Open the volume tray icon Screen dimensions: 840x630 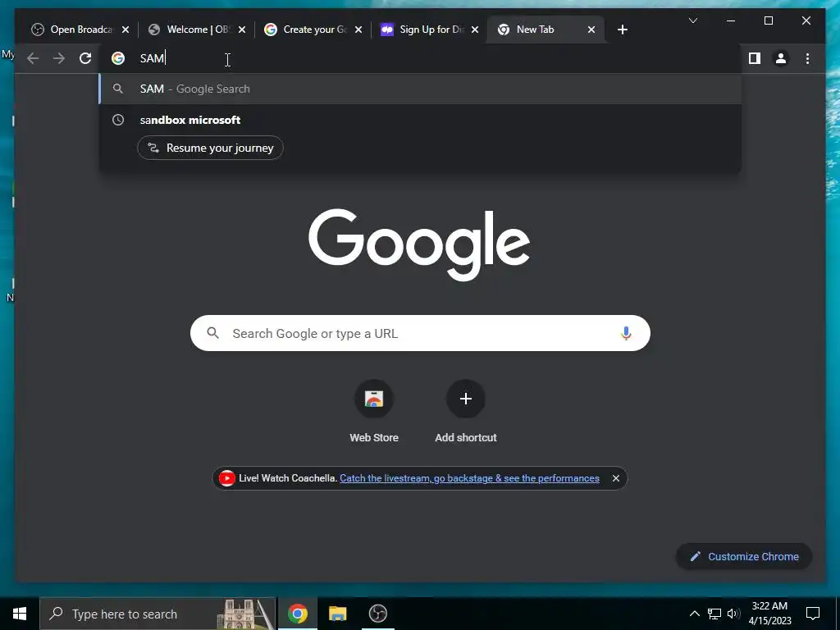pos(733,614)
